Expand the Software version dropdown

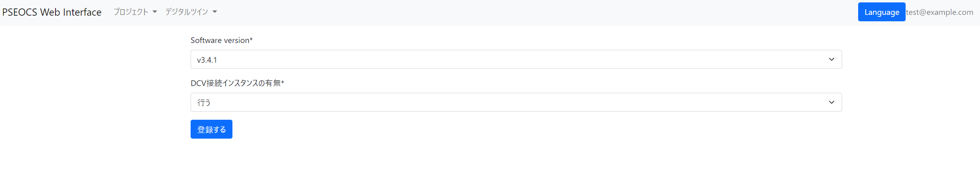coord(516,59)
